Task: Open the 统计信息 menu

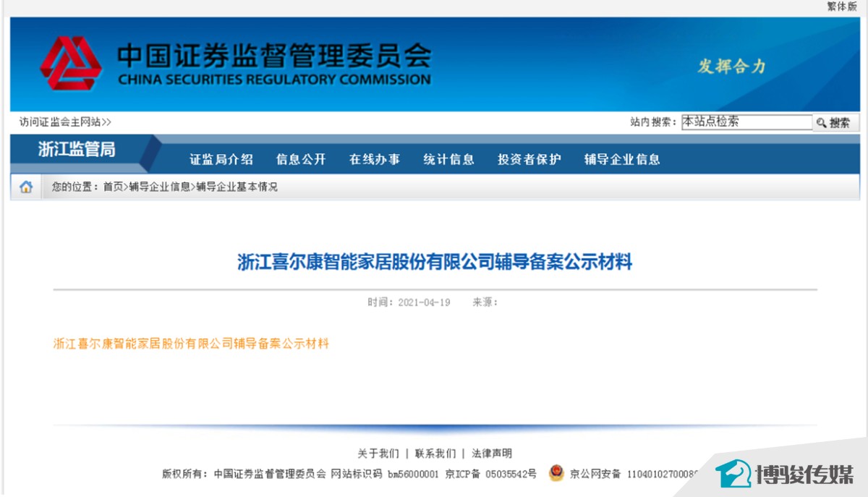Action: (x=448, y=159)
